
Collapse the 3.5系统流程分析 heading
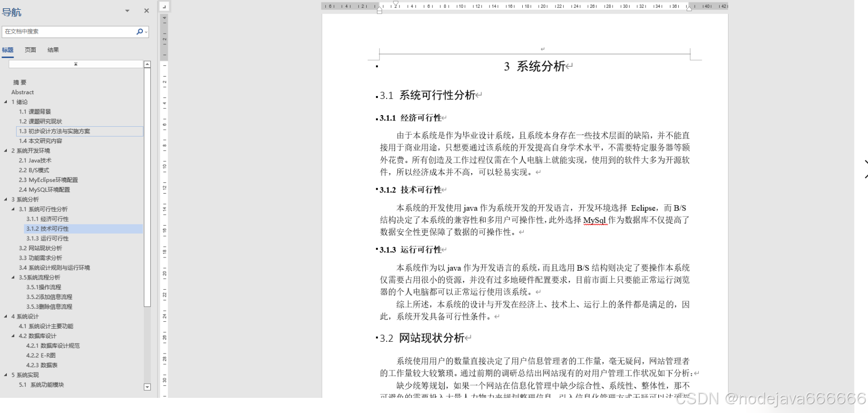(x=13, y=277)
